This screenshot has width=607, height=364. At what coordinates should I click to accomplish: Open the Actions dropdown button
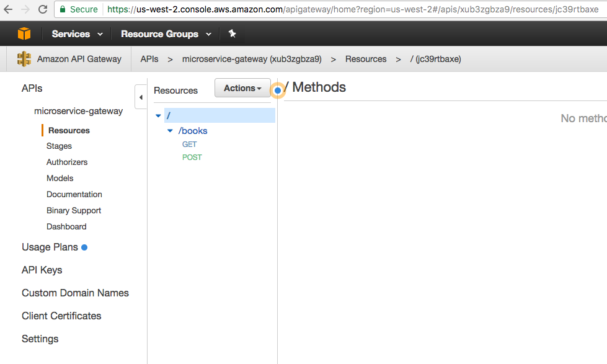(x=242, y=88)
